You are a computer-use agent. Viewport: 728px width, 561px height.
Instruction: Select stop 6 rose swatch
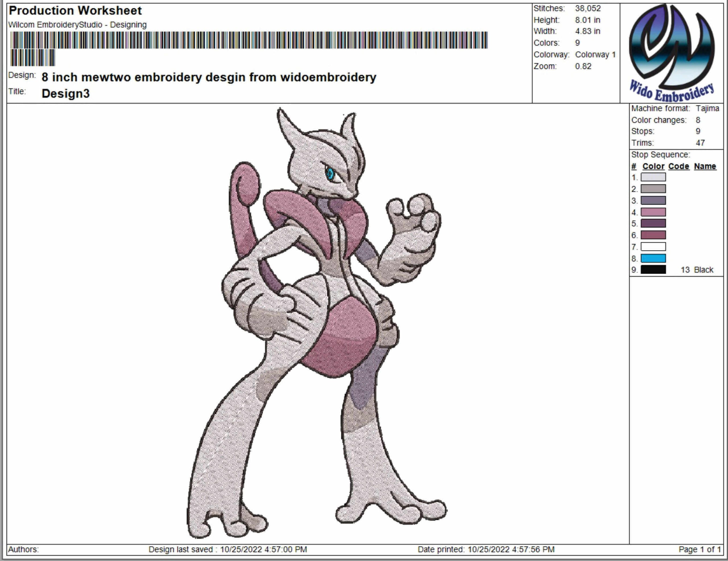(x=653, y=235)
